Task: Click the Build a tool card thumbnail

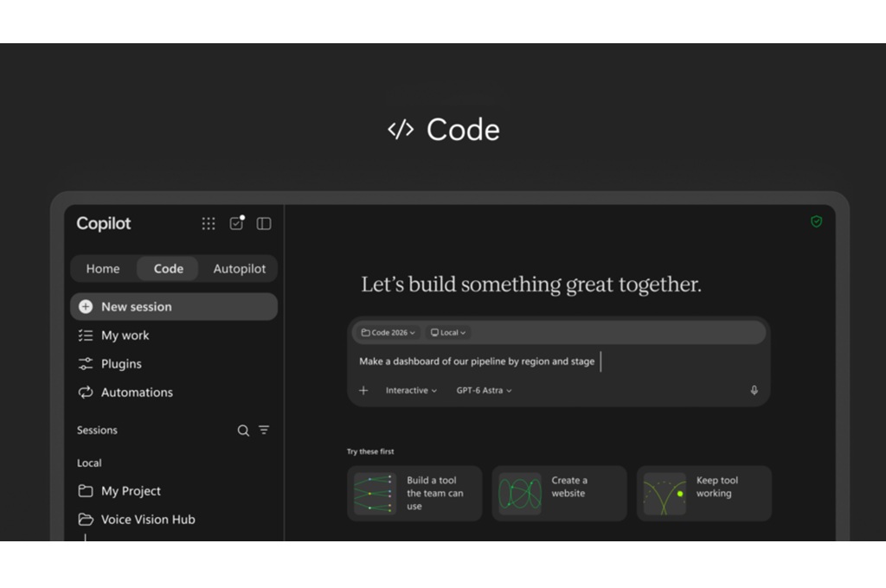Action: coord(375,494)
